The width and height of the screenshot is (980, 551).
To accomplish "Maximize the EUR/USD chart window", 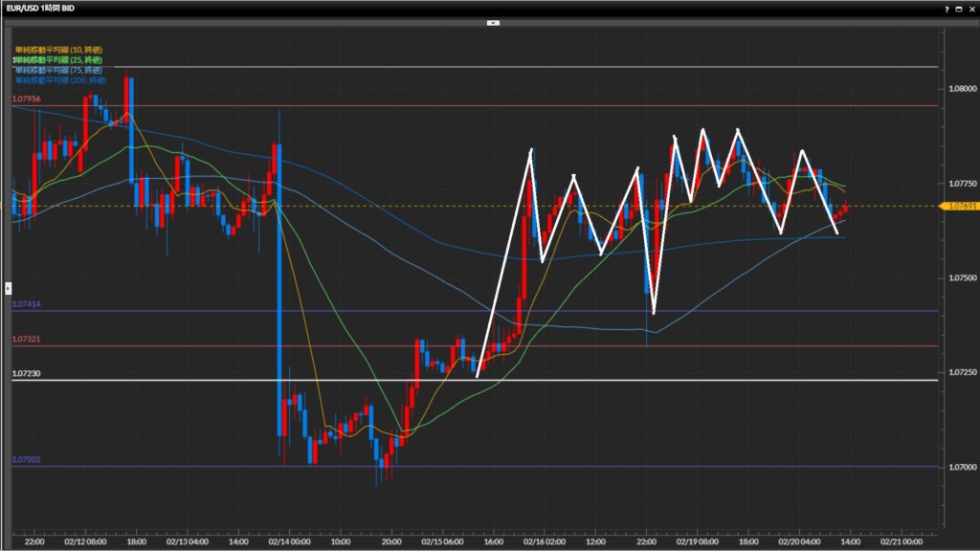I will (x=959, y=8).
